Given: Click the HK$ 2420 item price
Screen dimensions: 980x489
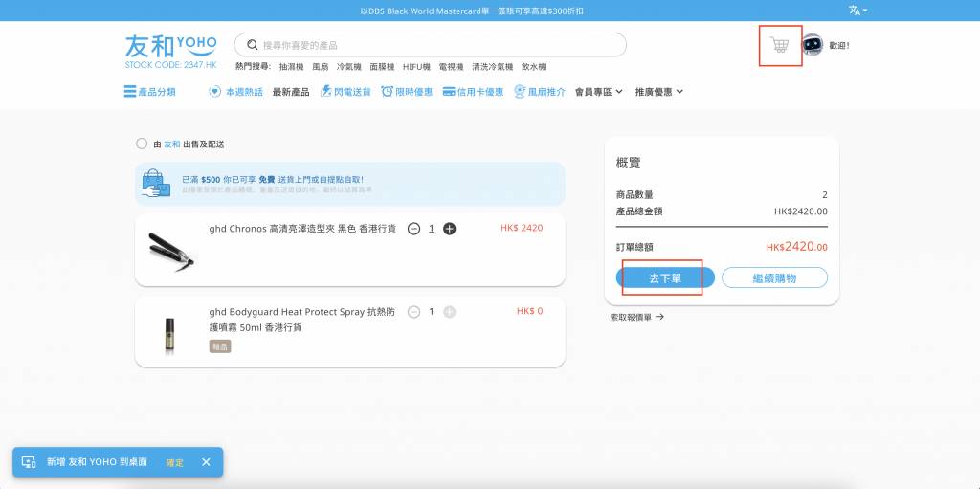Looking at the screenshot, I should (522, 229).
